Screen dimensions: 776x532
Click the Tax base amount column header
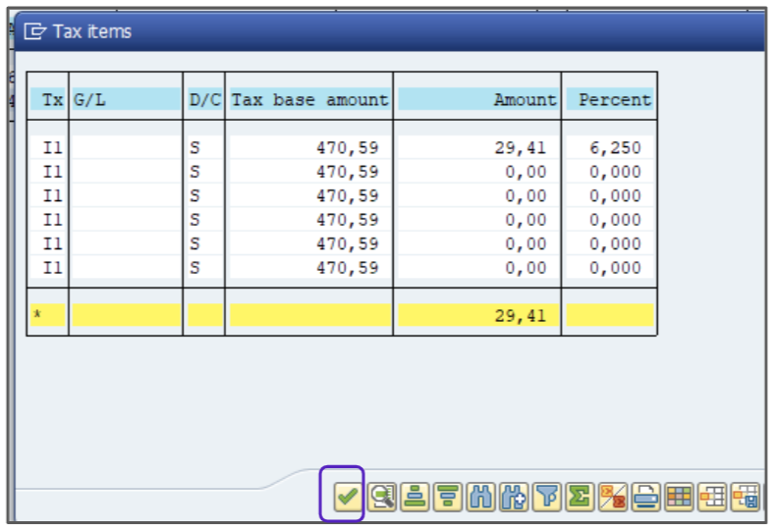[x=309, y=99]
